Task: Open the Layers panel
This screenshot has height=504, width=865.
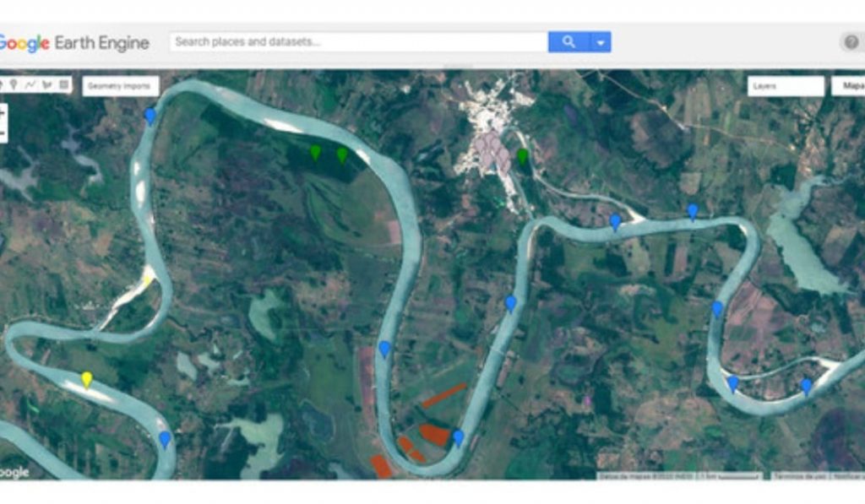Action: (x=786, y=86)
